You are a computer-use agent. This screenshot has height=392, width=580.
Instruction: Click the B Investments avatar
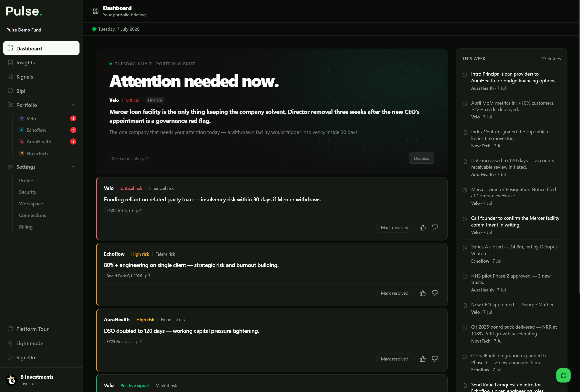click(12, 380)
